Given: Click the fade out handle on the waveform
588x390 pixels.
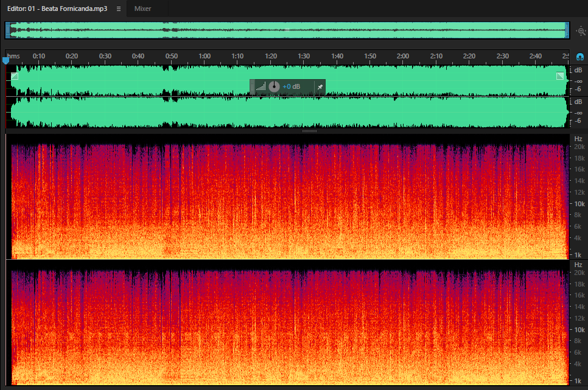Looking at the screenshot, I should pos(560,76).
